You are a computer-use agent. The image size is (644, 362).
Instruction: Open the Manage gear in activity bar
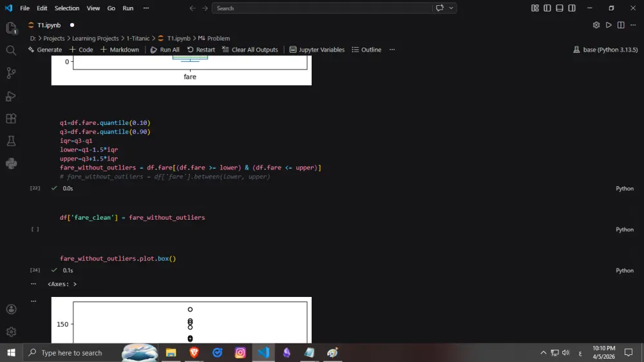point(11,332)
